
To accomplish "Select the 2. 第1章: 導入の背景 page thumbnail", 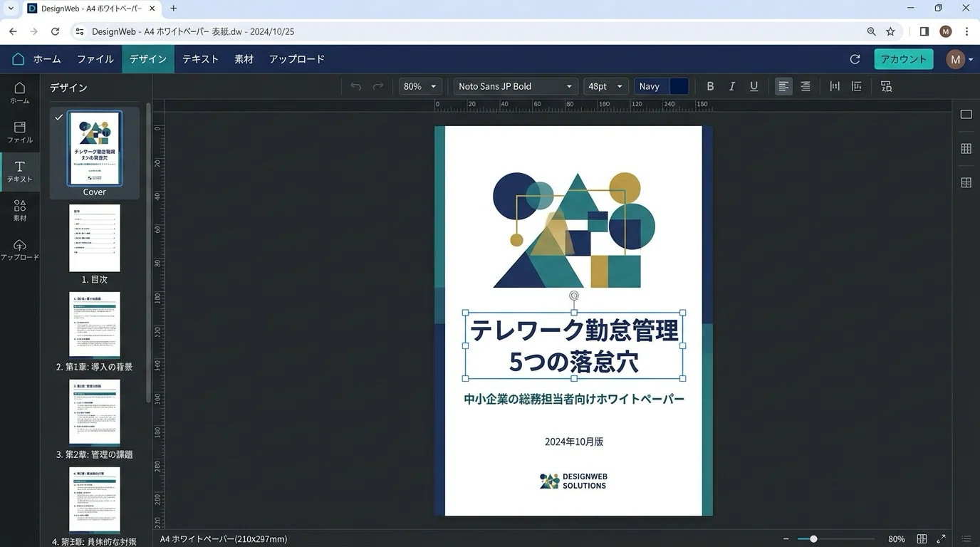I will (x=95, y=324).
